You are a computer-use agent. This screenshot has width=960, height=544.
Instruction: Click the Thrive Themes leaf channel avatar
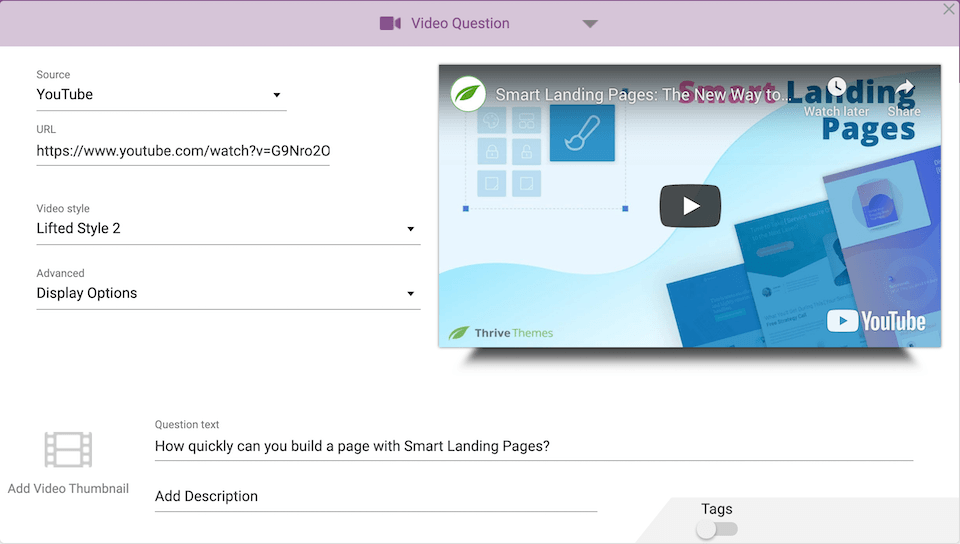[468, 94]
